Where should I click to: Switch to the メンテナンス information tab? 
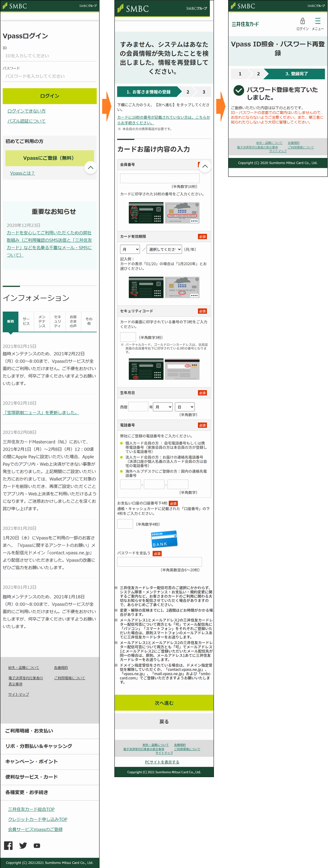click(42, 322)
